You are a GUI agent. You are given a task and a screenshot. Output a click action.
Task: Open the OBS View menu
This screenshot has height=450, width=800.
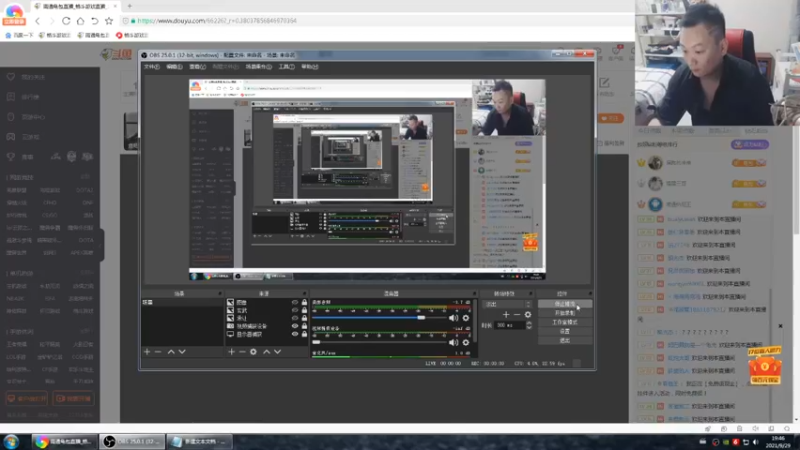(x=197, y=67)
